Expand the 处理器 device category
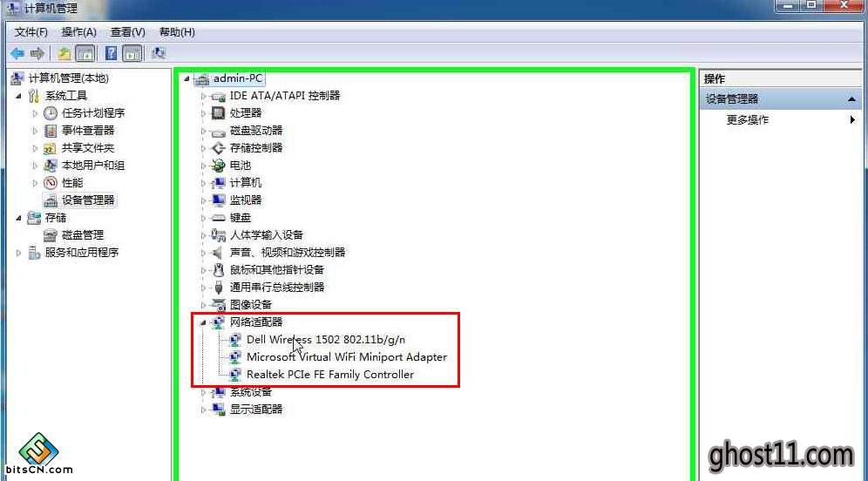 (203, 113)
